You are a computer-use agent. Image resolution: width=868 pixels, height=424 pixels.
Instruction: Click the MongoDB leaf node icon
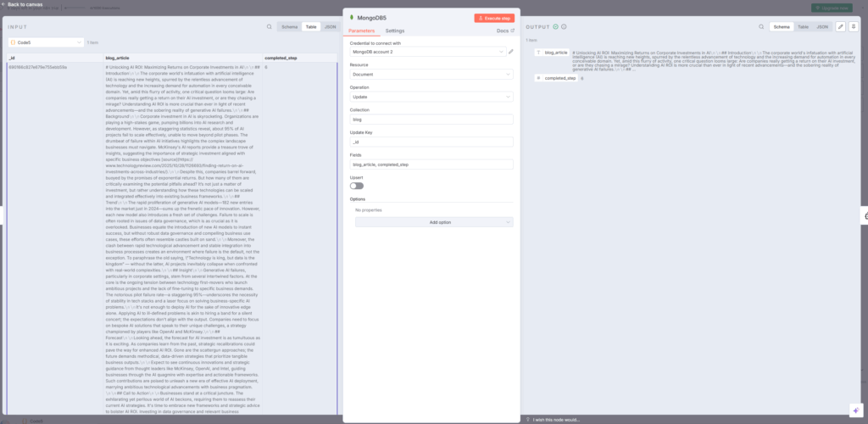click(x=352, y=18)
